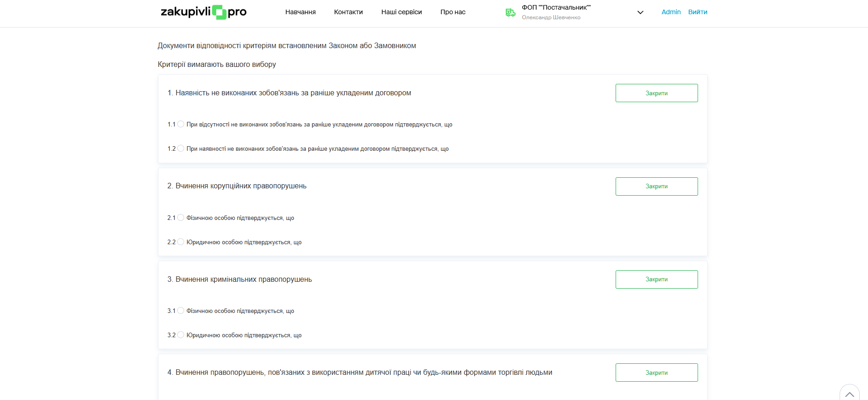Go to Наші сервіси
This screenshot has width=868, height=400.
[x=401, y=12]
